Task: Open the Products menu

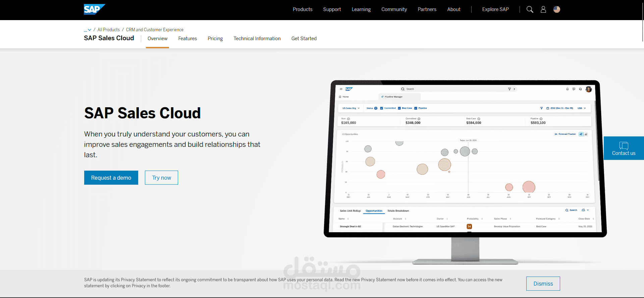Action: [303, 9]
